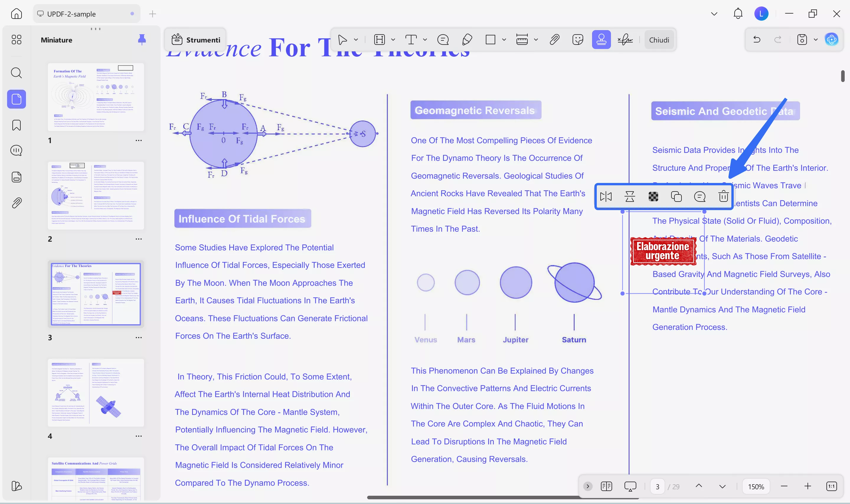Viewport: 850px width, 504px height.
Task: Open the rectangle shape dropdown arrow
Action: click(504, 40)
